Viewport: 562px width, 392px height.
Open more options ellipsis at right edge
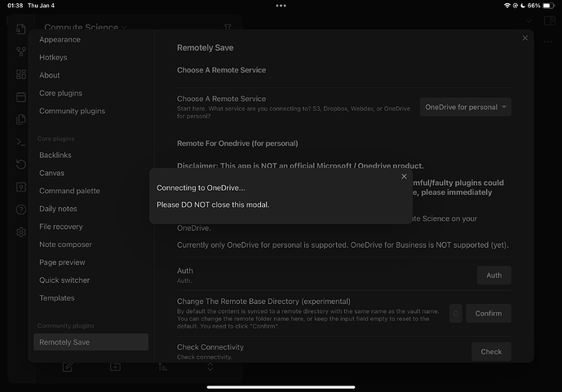(547, 42)
